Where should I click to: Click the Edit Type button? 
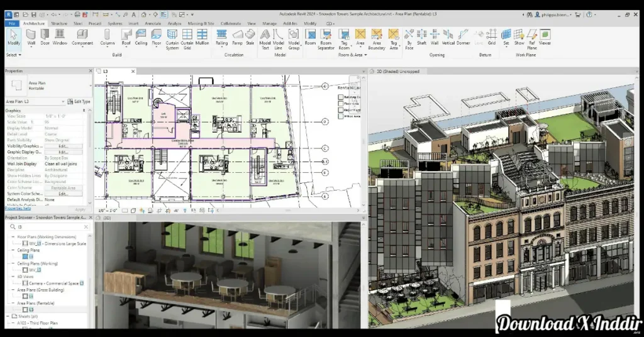click(79, 101)
